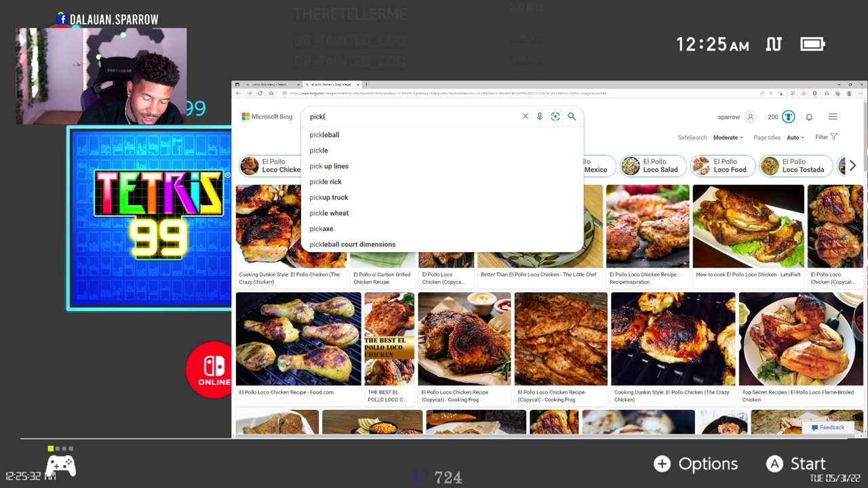Go back with the browser back arrow

click(238, 93)
